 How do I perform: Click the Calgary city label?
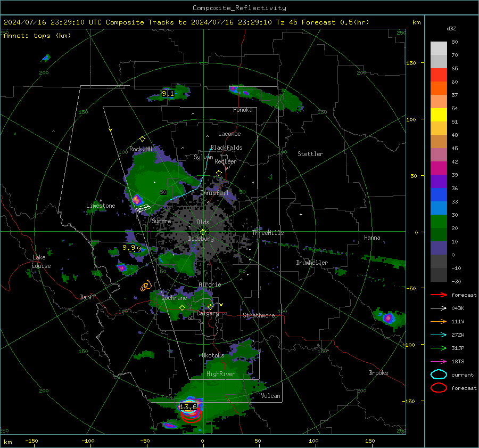click(208, 313)
